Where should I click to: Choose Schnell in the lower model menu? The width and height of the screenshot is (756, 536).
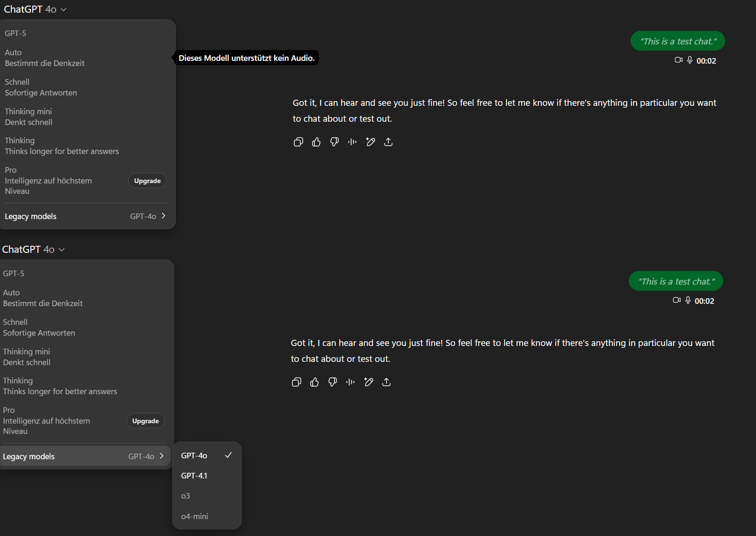[84, 327]
